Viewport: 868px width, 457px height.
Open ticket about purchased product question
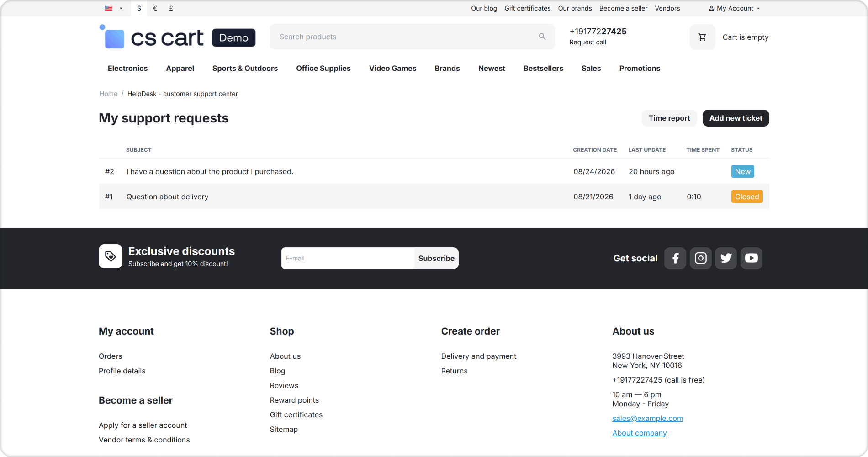tap(210, 171)
